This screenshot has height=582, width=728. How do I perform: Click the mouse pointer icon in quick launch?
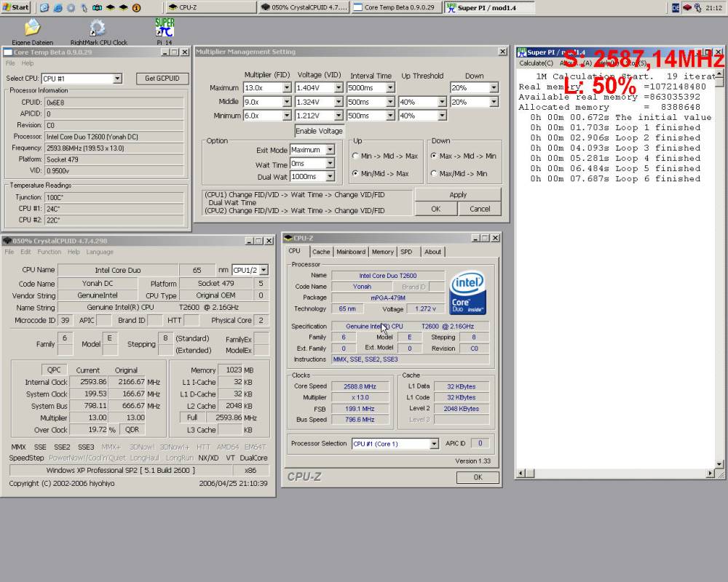[84, 7]
